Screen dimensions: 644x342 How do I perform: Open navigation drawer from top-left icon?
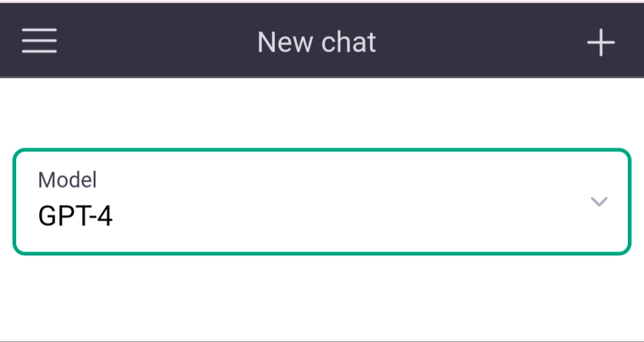coord(39,42)
